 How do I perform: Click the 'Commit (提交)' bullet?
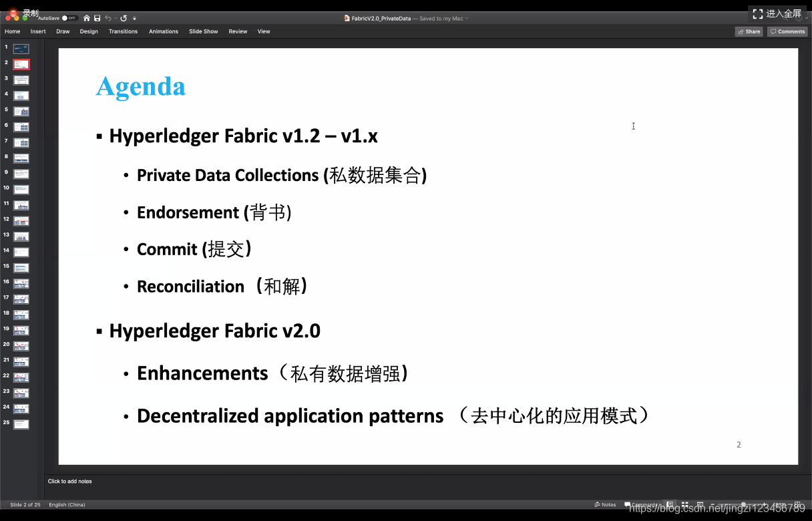194,249
